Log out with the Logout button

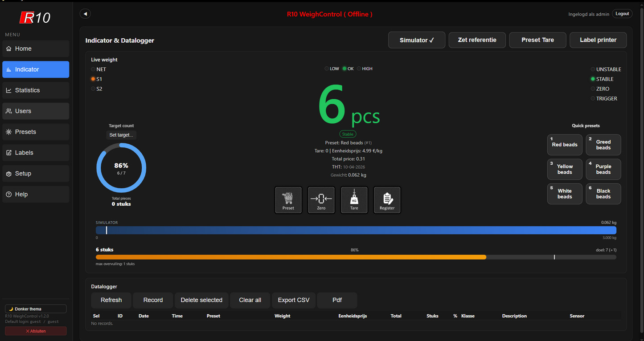pyautogui.click(x=622, y=14)
